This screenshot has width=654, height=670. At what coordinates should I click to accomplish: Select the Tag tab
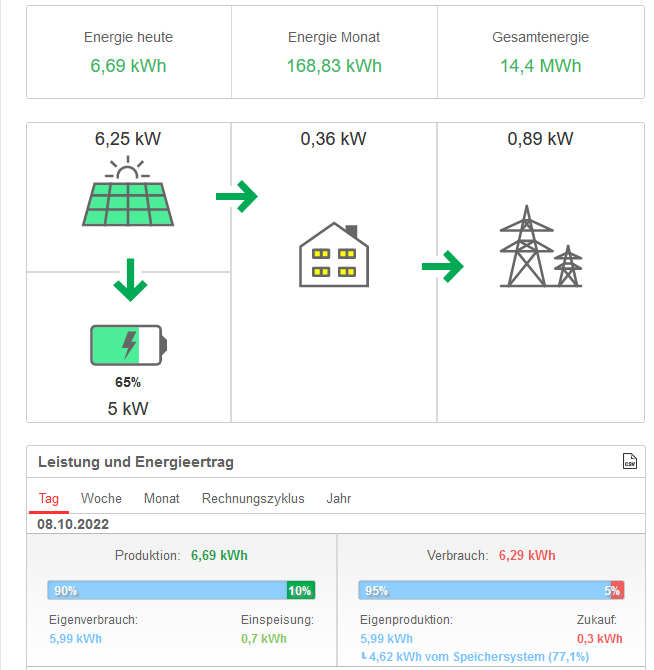coord(49,498)
